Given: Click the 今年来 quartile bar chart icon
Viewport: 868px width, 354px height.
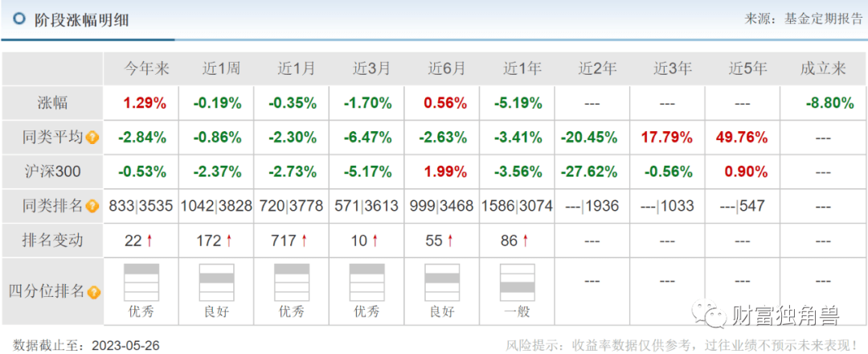Looking at the screenshot, I should pyautogui.click(x=141, y=281).
